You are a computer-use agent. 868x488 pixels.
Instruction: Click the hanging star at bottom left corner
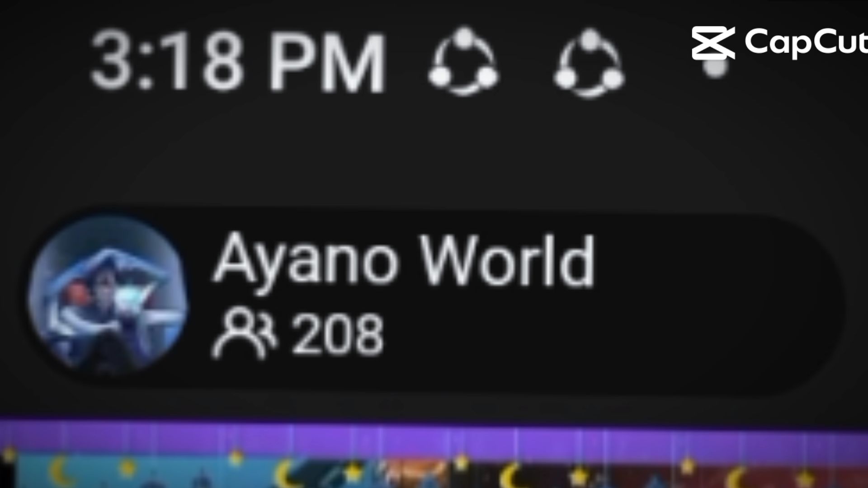tap(9, 455)
